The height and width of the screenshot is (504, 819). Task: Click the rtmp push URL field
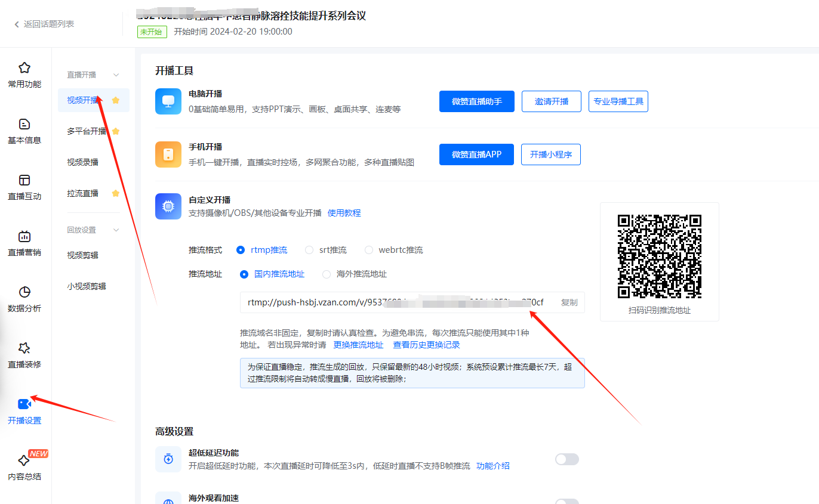coord(412,302)
